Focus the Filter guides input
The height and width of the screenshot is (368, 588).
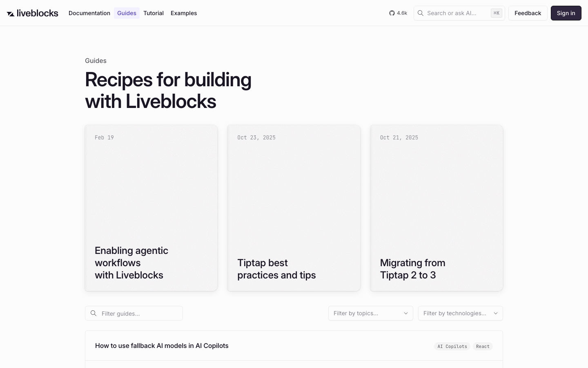(134, 313)
